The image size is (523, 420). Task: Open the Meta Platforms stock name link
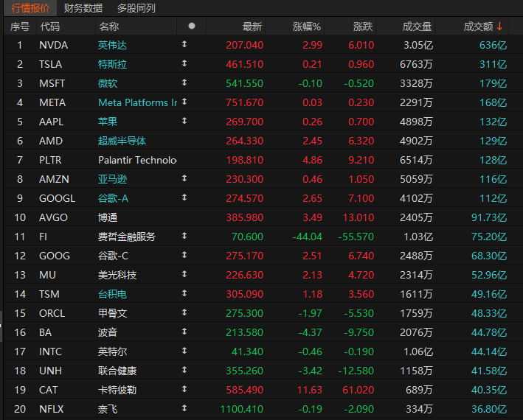[137, 102]
